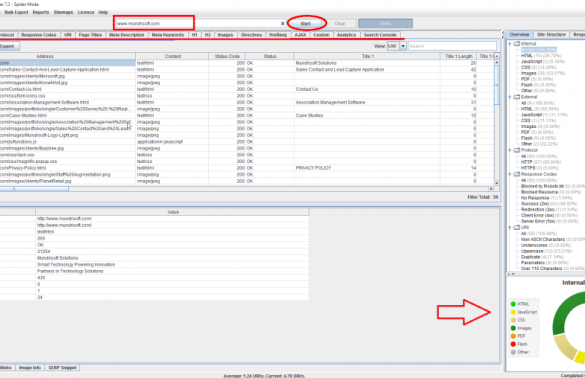Collapse the Protocol tree node
The image size is (585, 378).
(510, 150)
